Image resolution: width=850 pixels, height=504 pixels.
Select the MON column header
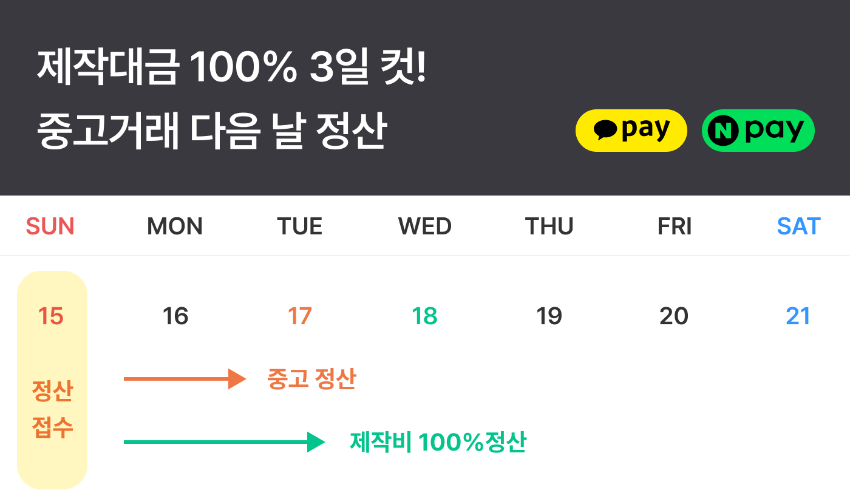[x=175, y=226]
